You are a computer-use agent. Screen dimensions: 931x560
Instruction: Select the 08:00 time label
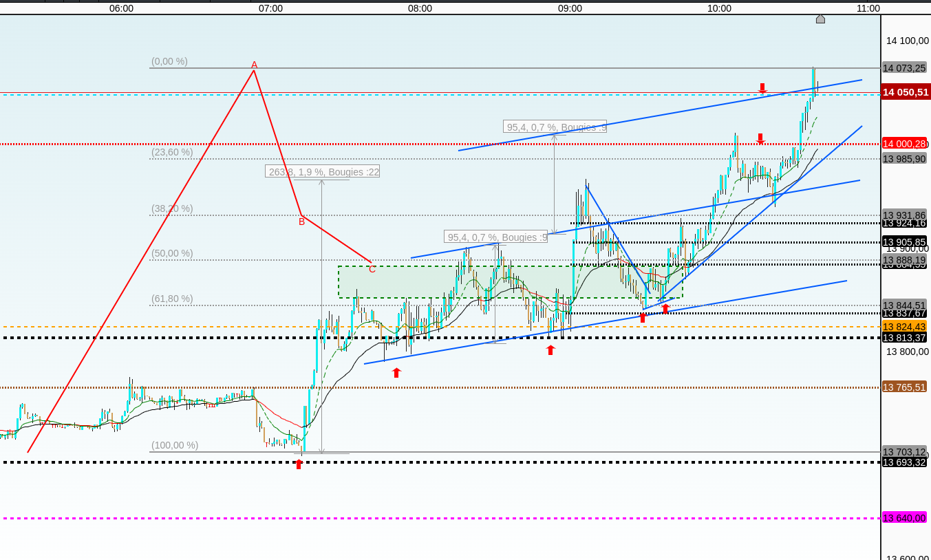(x=420, y=8)
